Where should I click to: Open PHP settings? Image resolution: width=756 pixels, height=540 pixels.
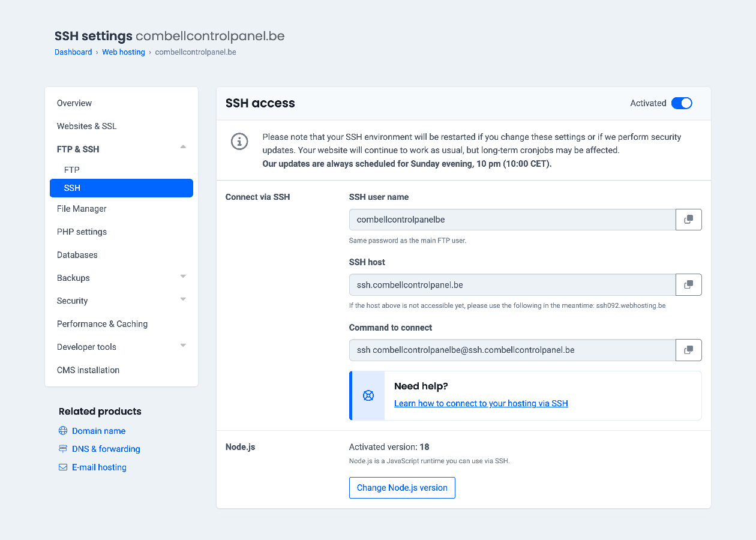point(82,232)
